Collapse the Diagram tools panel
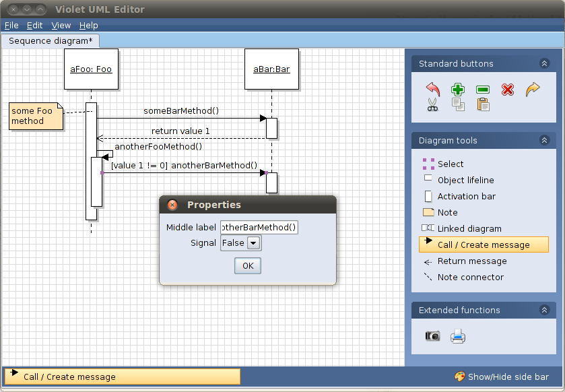This screenshot has height=392, width=565. click(x=544, y=140)
